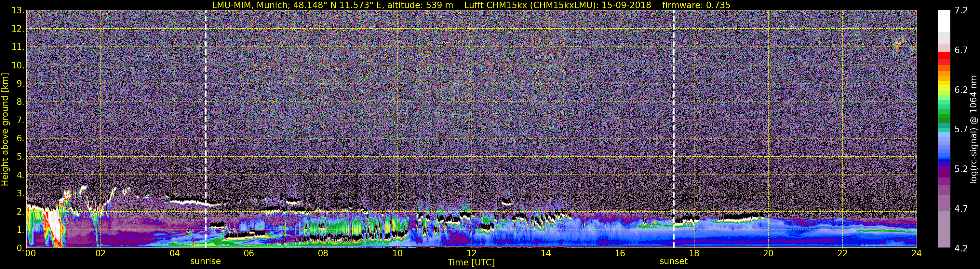This screenshot has width=980, height=269.
Task: Click the '20' time tick label
Action: click(x=768, y=253)
